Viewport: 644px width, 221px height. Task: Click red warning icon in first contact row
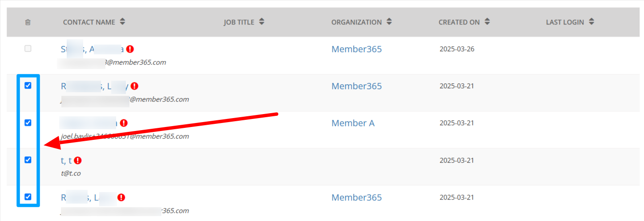point(130,49)
